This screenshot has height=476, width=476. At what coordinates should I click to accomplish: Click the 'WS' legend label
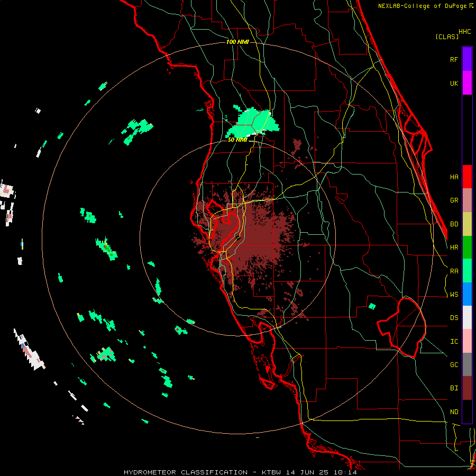454,294
